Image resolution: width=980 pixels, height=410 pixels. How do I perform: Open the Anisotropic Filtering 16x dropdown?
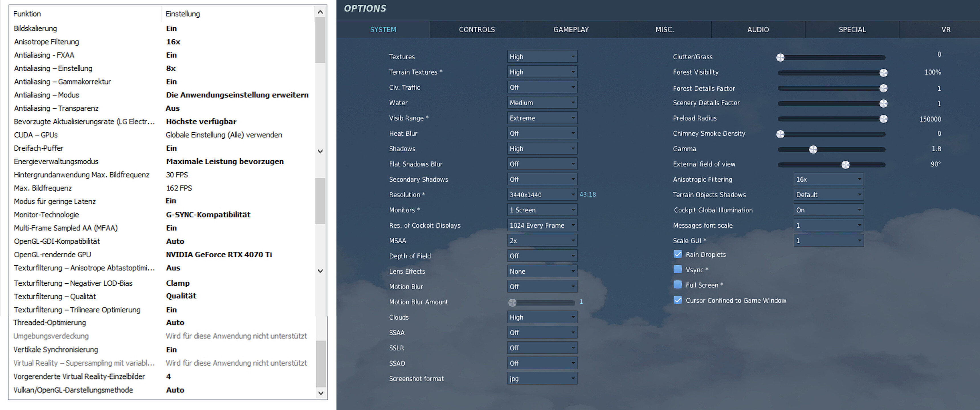[829, 179]
